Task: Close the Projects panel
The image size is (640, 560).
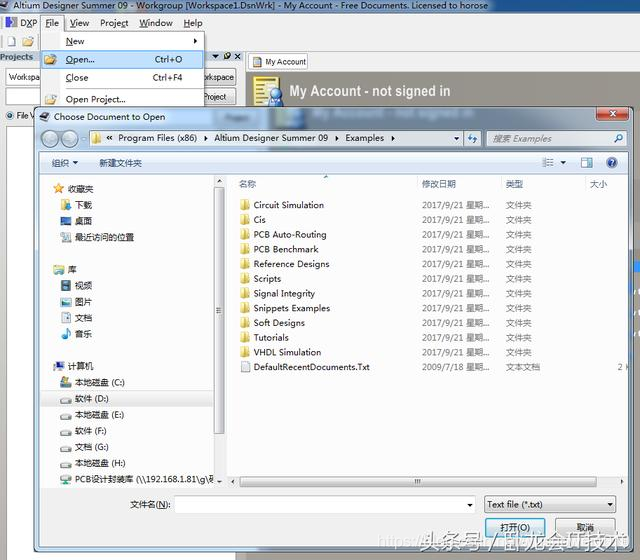Action: (x=238, y=56)
